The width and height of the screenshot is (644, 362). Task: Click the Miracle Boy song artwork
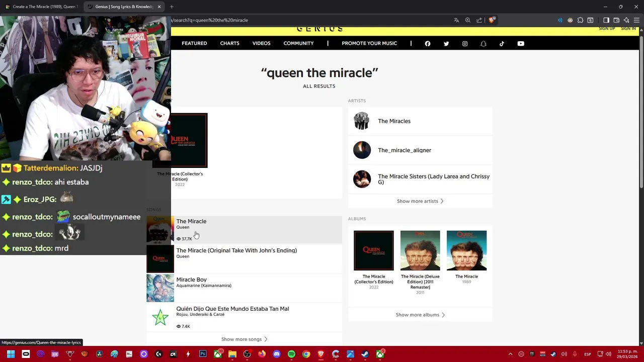tap(160, 288)
